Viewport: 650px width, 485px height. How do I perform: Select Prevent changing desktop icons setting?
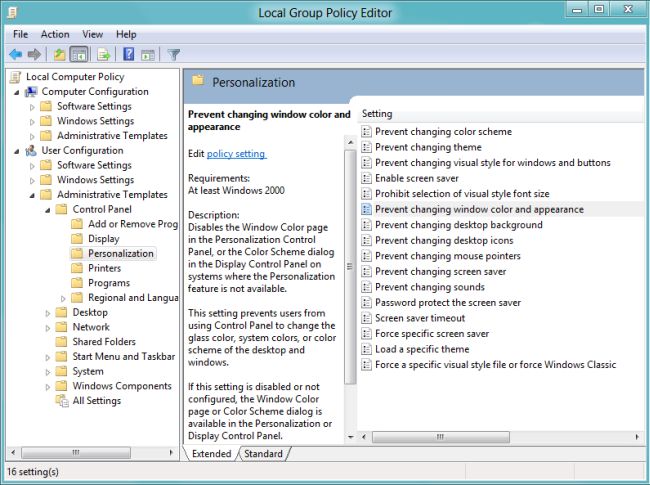tap(444, 240)
